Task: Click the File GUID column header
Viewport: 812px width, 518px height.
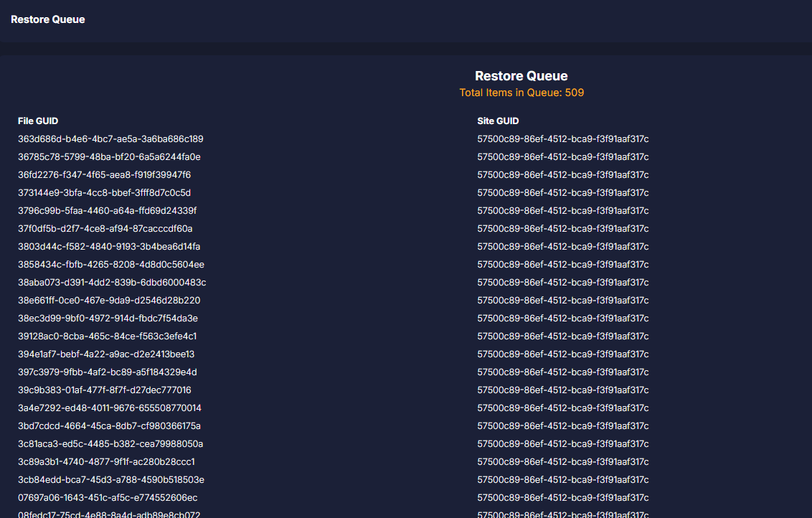Action: point(38,121)
